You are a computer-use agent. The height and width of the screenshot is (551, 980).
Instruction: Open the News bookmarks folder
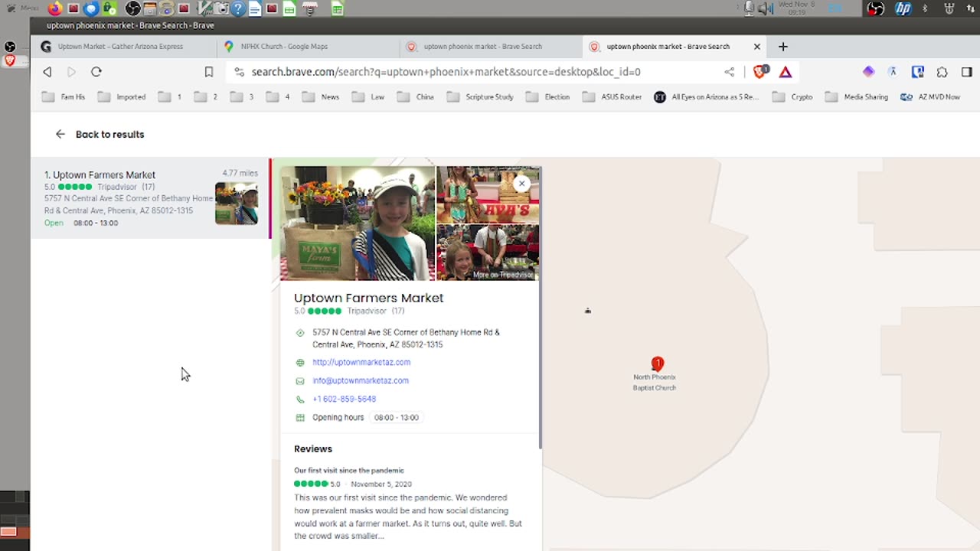click(x=321, y=97)
